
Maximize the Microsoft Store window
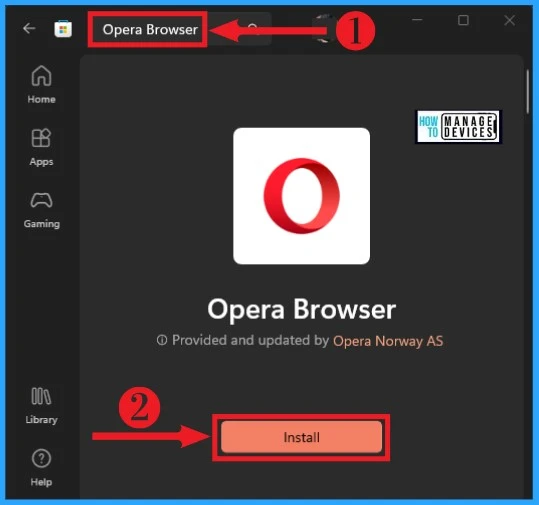click(x=463, y=20)
